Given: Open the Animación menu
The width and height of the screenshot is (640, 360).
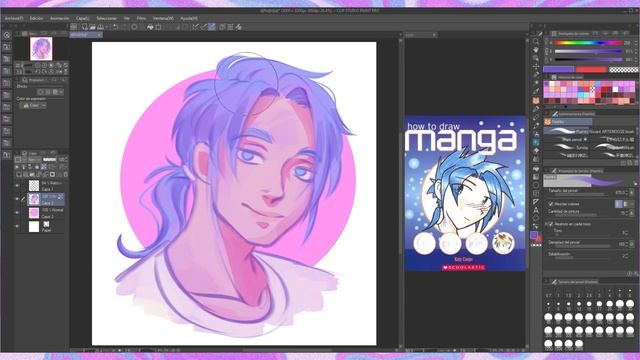Looking at the screenshot, I should click(60, 18).
